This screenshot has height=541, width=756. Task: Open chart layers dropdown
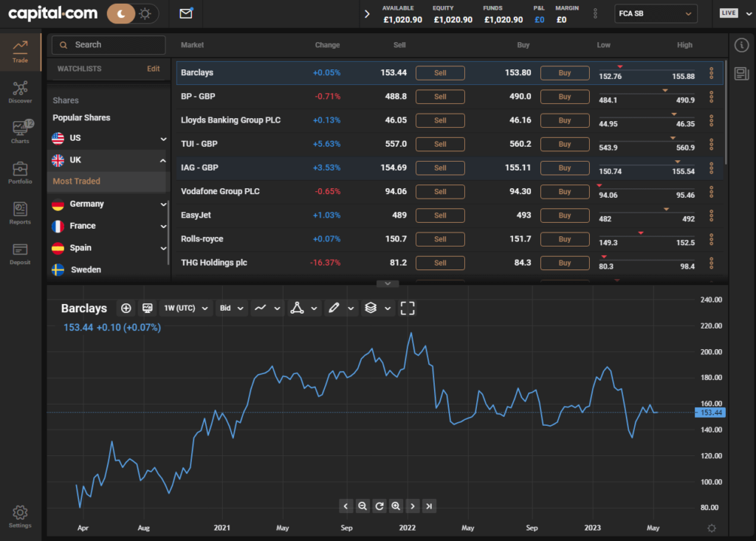(377, 308)
